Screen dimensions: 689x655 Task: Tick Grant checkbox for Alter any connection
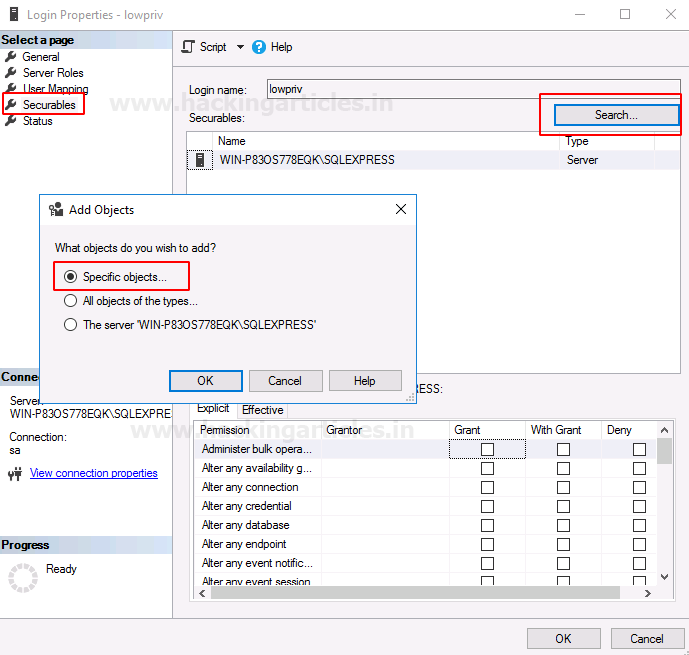(x=487, y=488)
